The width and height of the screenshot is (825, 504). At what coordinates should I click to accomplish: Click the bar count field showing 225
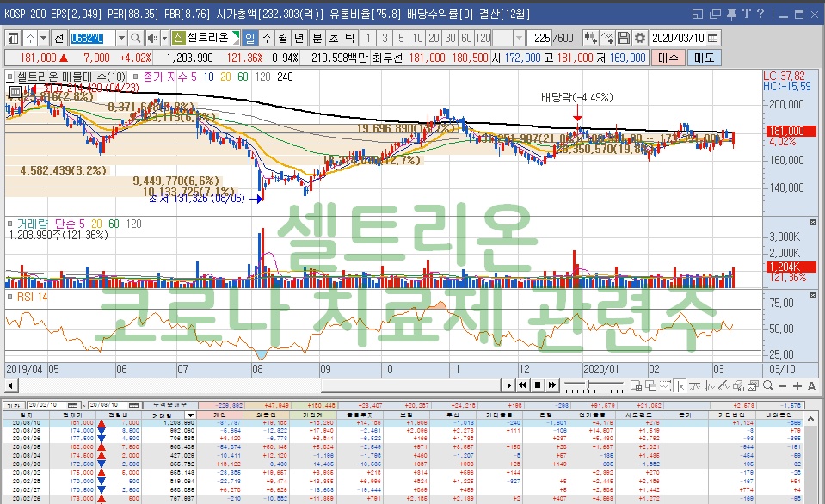click(x=541, y=38)
